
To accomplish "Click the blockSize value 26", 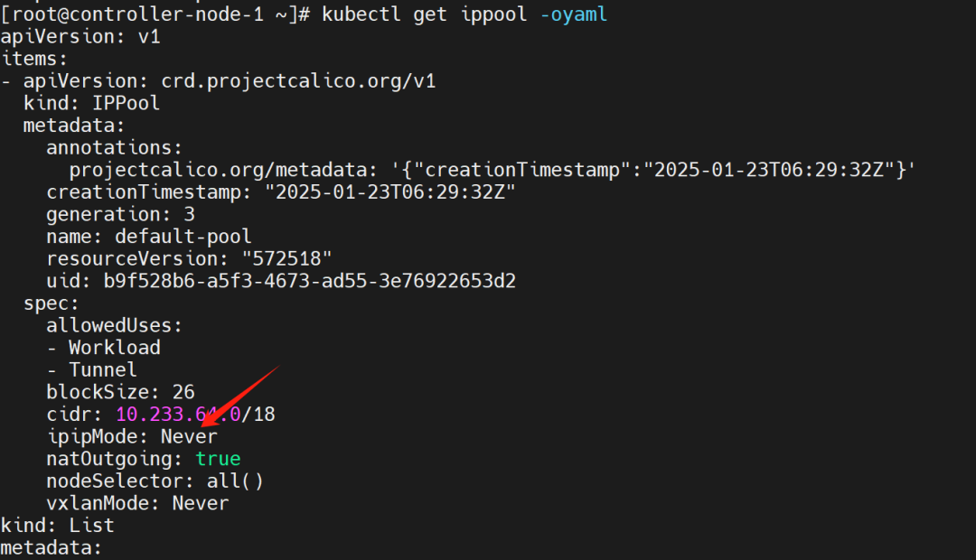I will click(x=183, y=392).
